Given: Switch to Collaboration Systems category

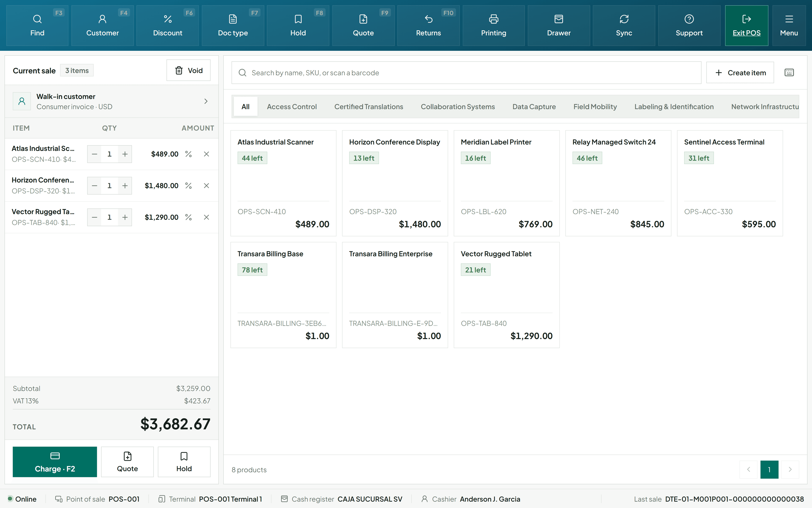Looking at the screenshot, I should point(458,106).
